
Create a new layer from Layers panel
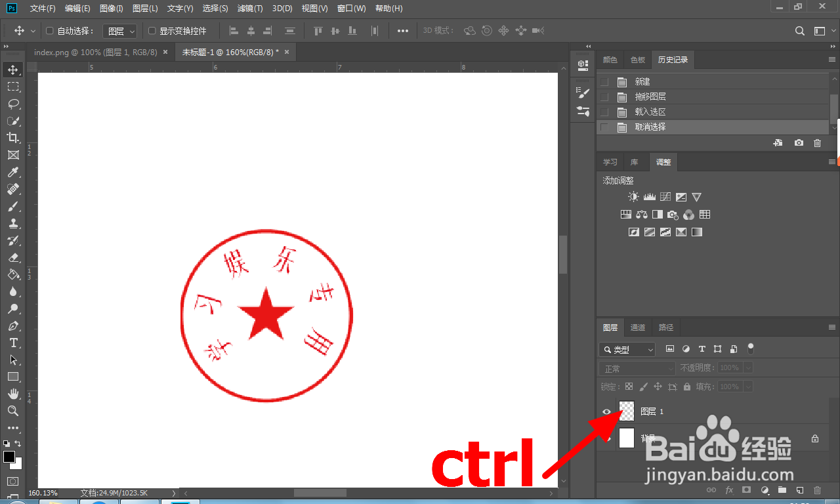[x=799, y=490]
